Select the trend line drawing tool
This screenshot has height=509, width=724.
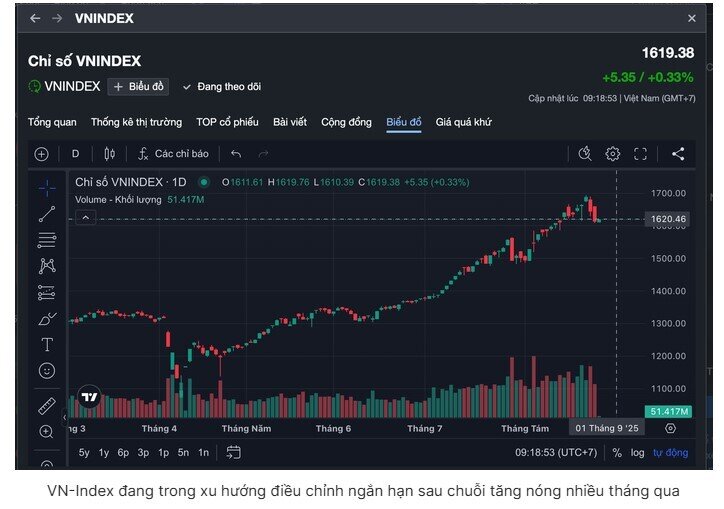[x=47, y=213]
